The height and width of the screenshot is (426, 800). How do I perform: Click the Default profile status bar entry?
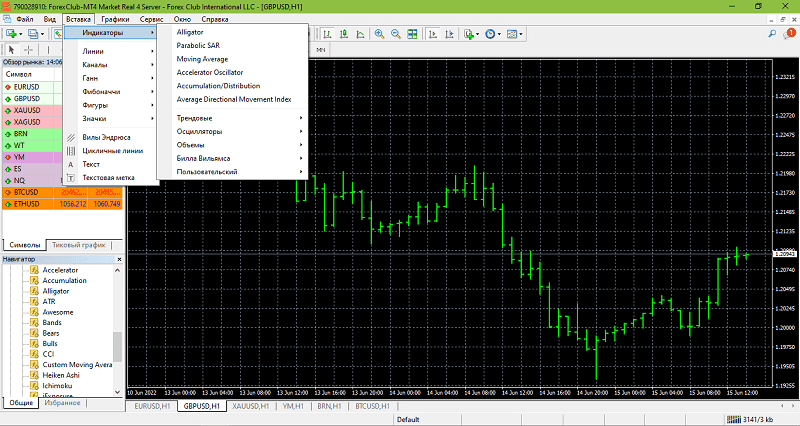(408, 419)
